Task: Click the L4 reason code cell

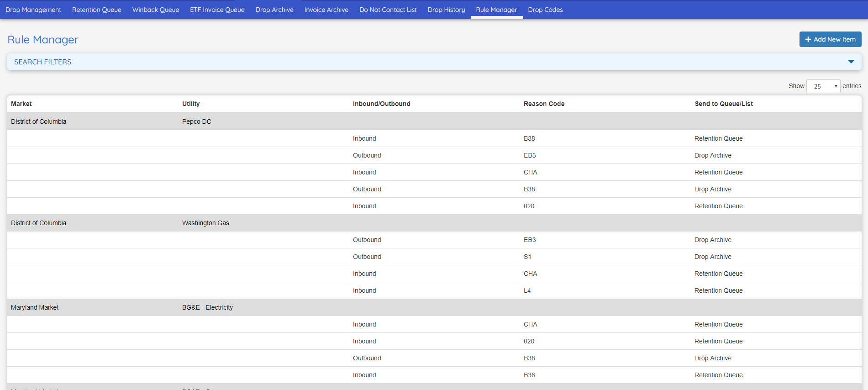Action: coord(527,290)
